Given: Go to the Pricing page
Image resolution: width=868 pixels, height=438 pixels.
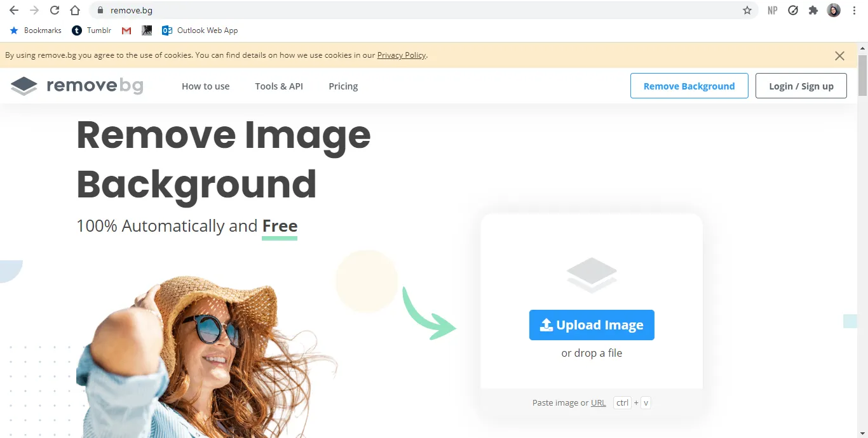Looking at the screenshot, I should pos(343,86).
